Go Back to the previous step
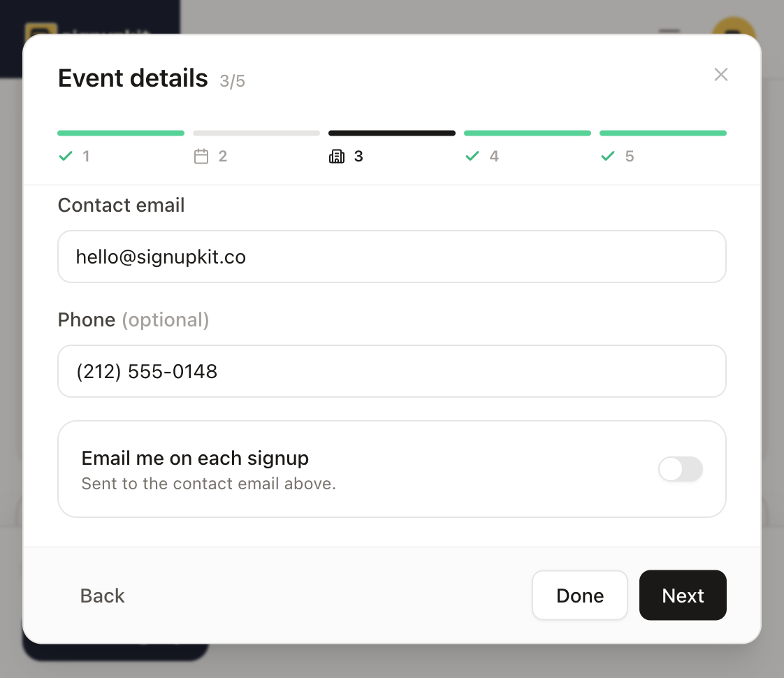This screenshot has height=678, width=784. pyautogui.click(x=102, y=596)
